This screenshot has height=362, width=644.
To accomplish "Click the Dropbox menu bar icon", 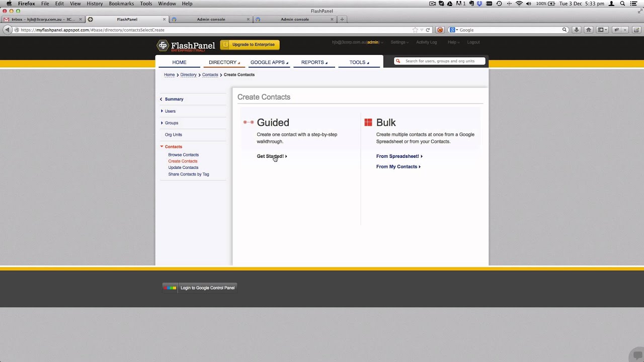I will coord(479,4).
